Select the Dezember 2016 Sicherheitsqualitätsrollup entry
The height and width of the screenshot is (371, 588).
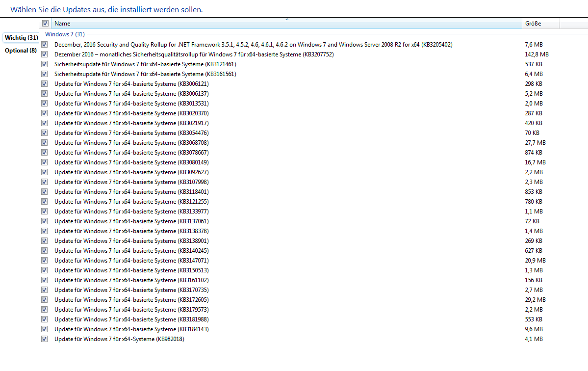click(194, 54)
